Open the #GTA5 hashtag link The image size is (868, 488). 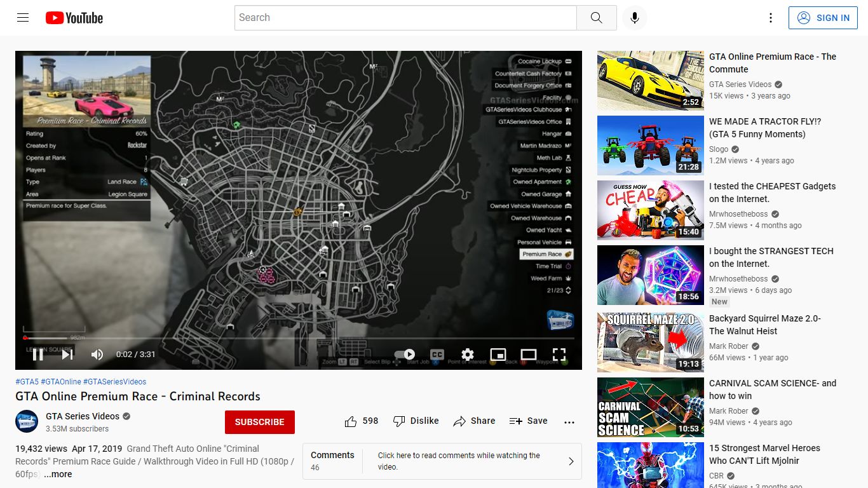27,382
